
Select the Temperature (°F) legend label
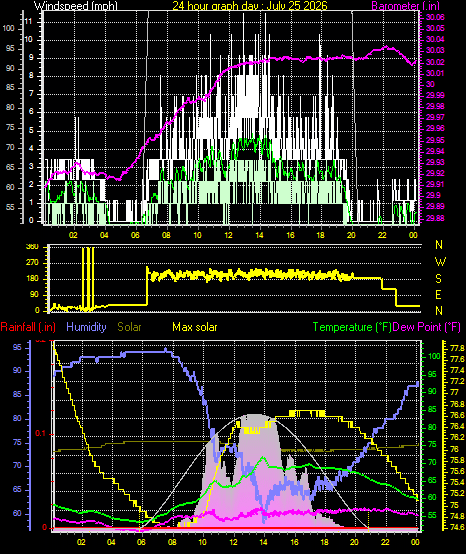[352, 327]
